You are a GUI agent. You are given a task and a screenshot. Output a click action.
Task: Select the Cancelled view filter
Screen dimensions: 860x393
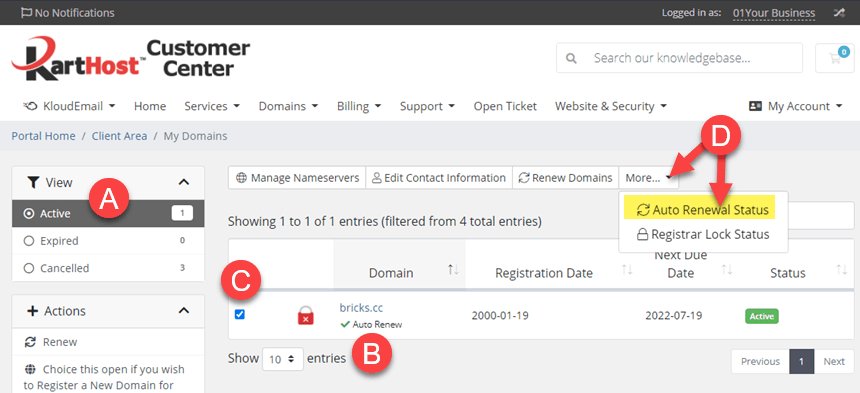(108, 268)
